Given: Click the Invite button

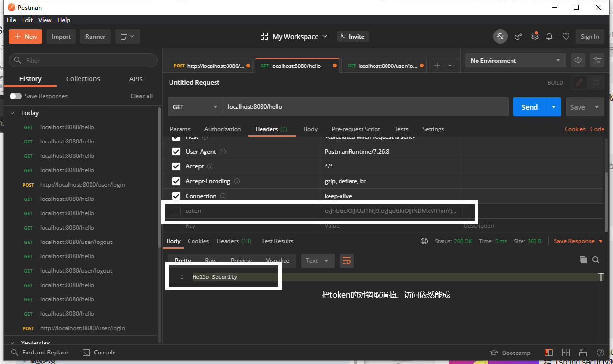Looking at the screenshot, I should pos(353,36).
